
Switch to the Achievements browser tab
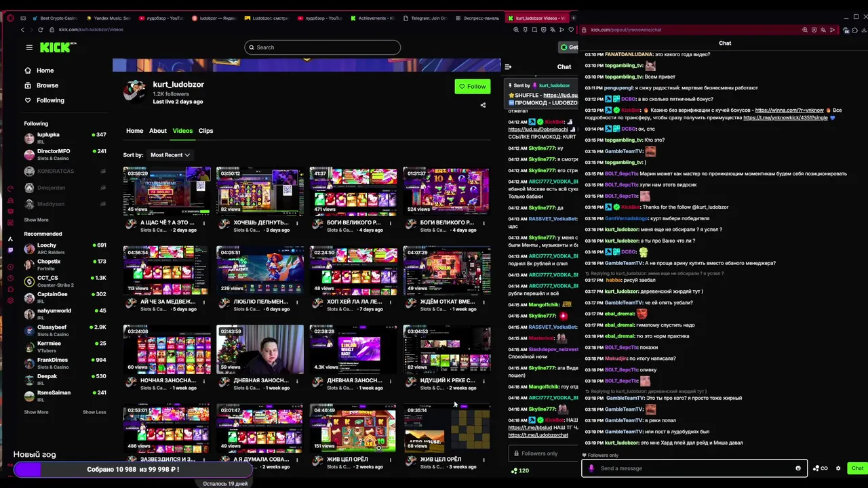[373, 18]
